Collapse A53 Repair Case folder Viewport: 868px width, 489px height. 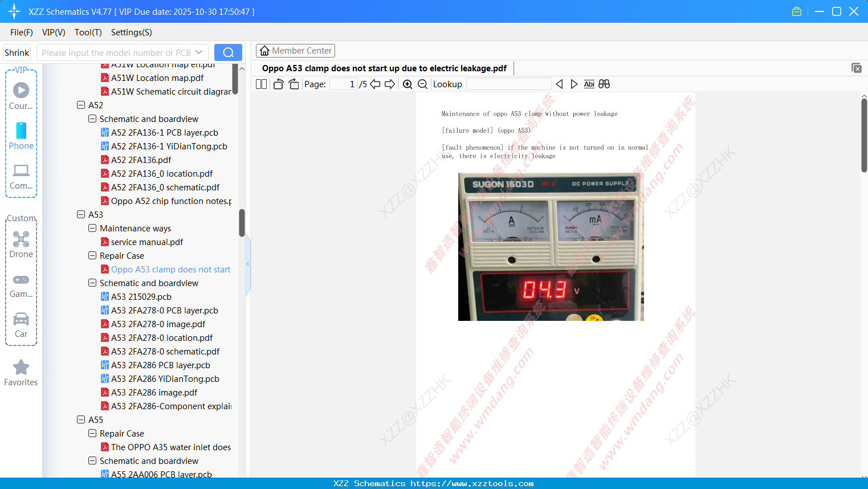[x=92, y=256]
